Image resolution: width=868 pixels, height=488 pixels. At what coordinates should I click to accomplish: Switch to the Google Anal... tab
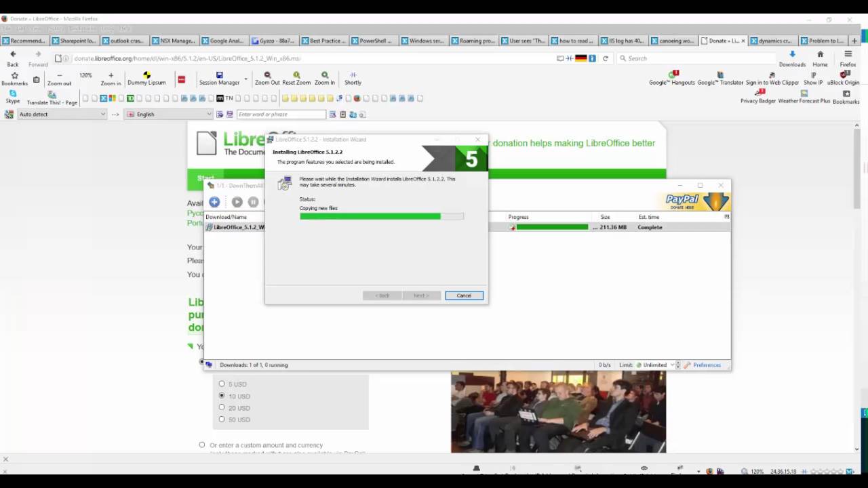224,41
